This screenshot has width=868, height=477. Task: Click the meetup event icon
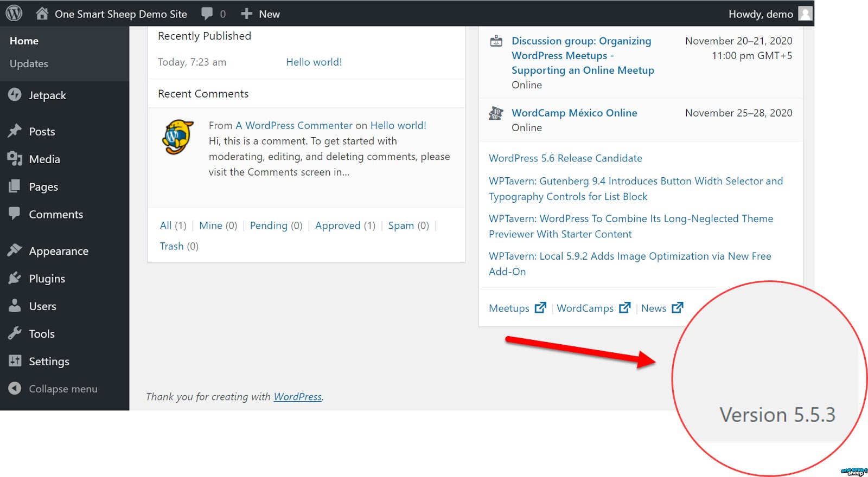[x=496, y=41]
